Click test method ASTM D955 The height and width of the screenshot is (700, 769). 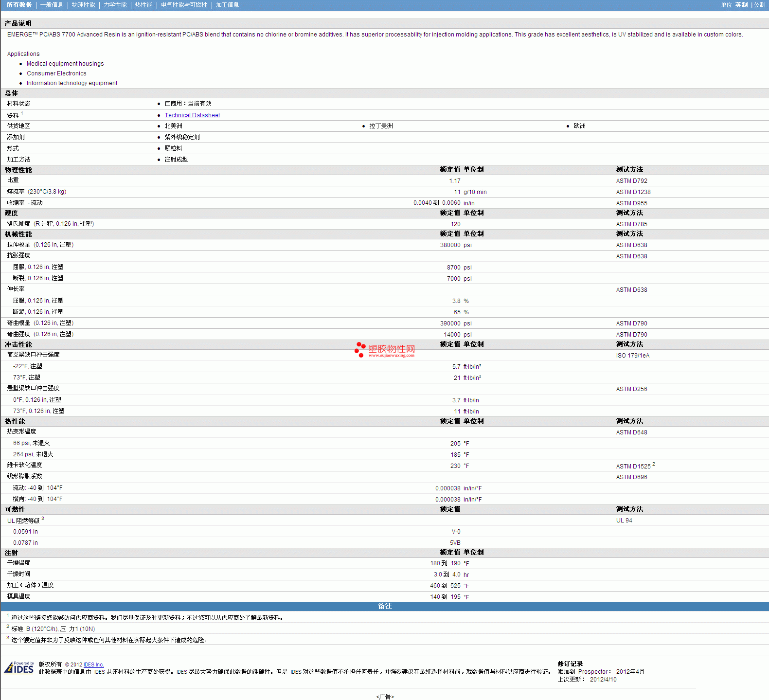(632, 203)
